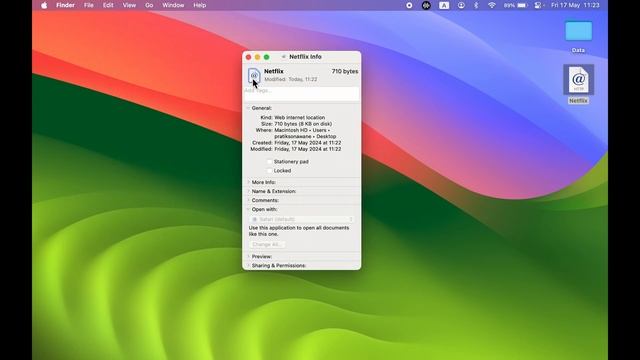Click the battery status icon
Screen dimensions: 640x360
[515, 5]
